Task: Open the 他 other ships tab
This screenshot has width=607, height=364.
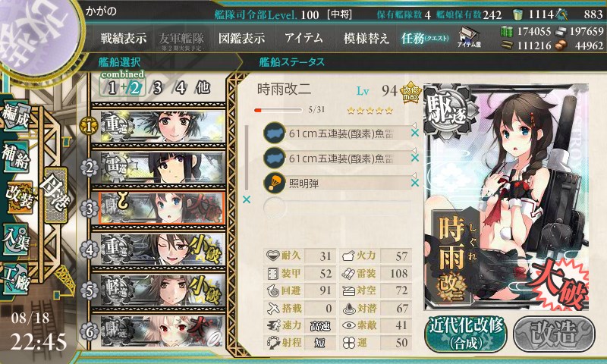Action: pyautogui.click(x=203, y=87)
